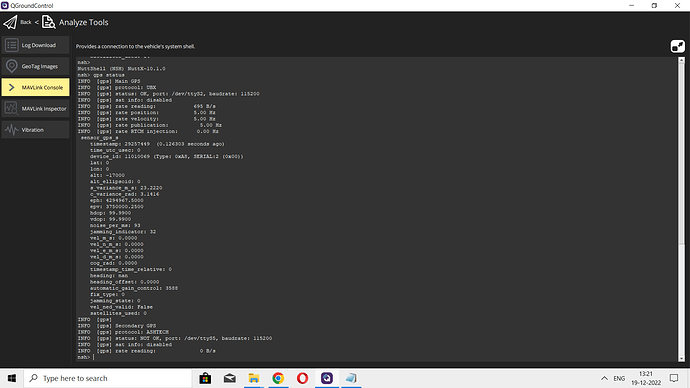Click the 'gps status' command line
Viewport: 690px width, 388px height.
coord(101,75)
